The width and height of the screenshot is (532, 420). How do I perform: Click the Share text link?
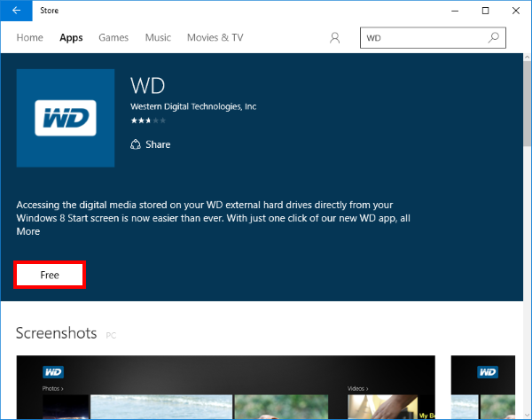pos(158,144)
